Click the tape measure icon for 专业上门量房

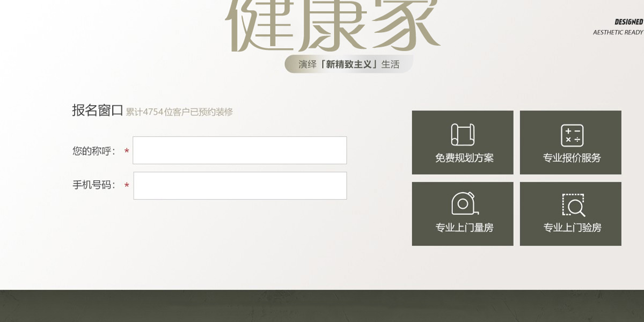[465, 204]
